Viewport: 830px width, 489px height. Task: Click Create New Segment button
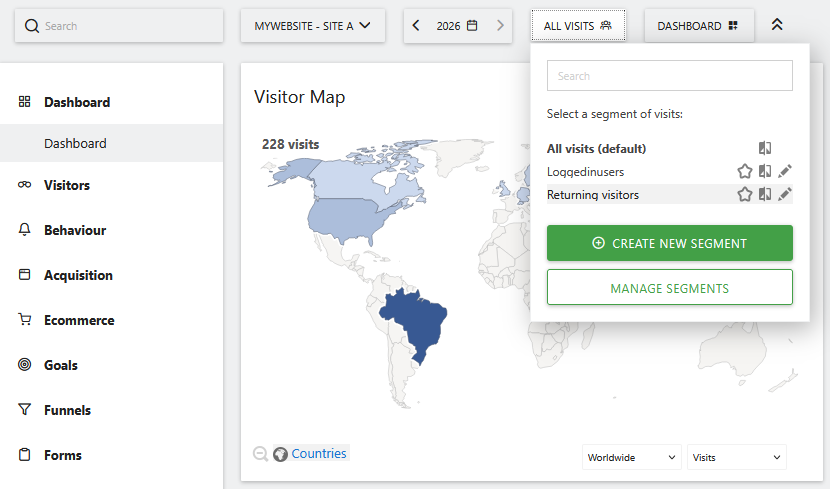(669, 243)
